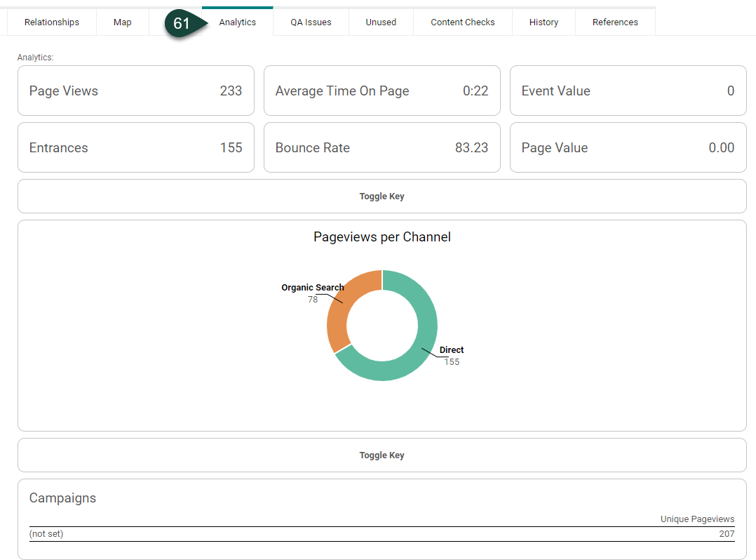Toggle Key above the Campaigns section
Viewport: 756px width, 560px height.
click(x=382, y=455)
